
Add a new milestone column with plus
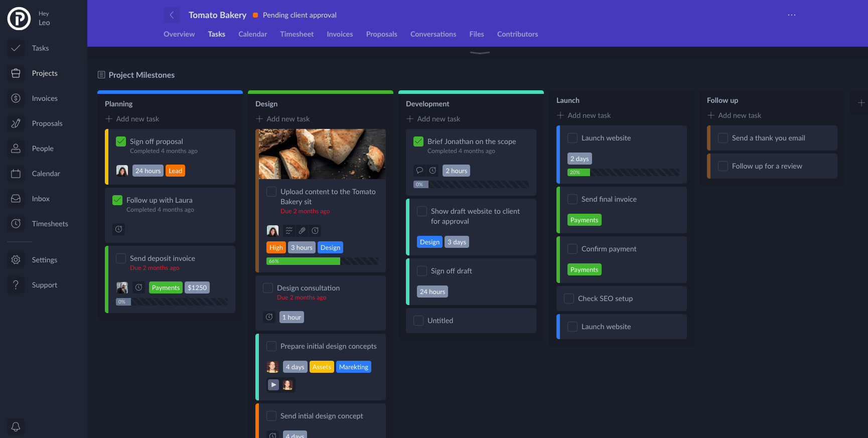click(861, 103)
